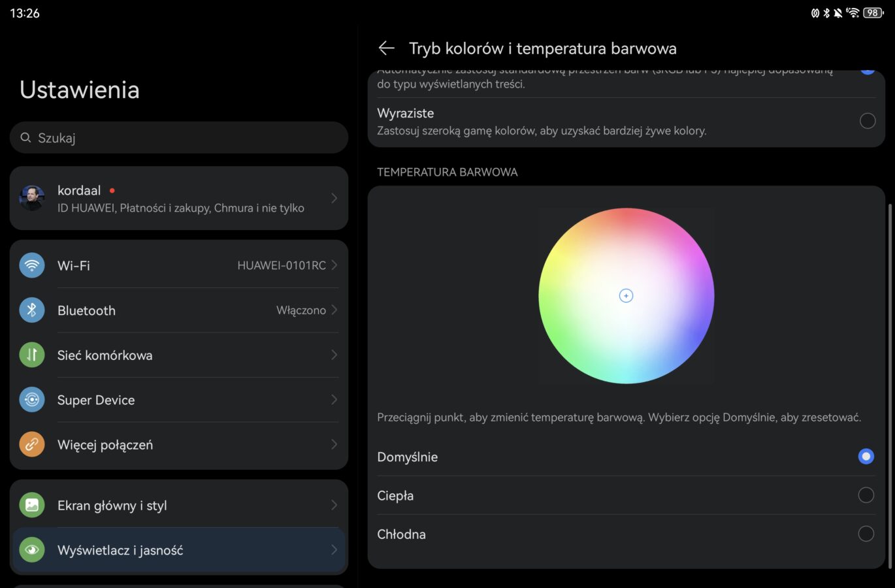The height and width of the screenshot is (588, 895).
Task: Open the kordaal account chevron
Action: [x=334, y=198]
